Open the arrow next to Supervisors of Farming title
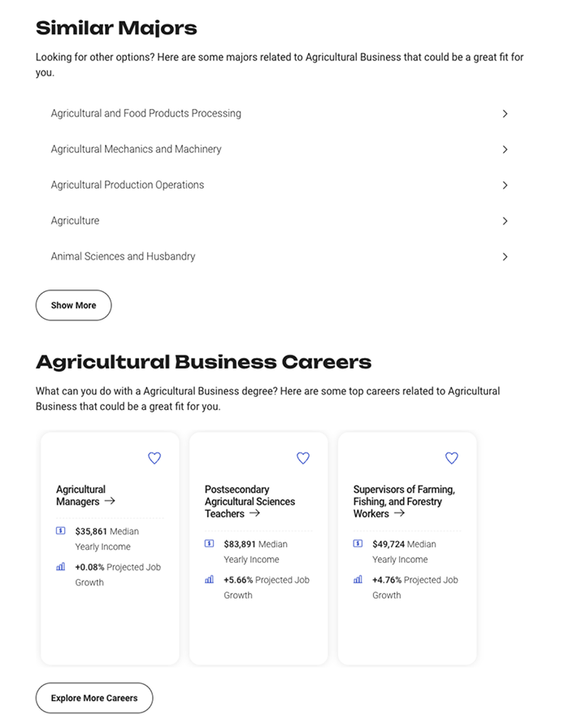This screenshot has height=728, width=569. [x=400, y=514]
